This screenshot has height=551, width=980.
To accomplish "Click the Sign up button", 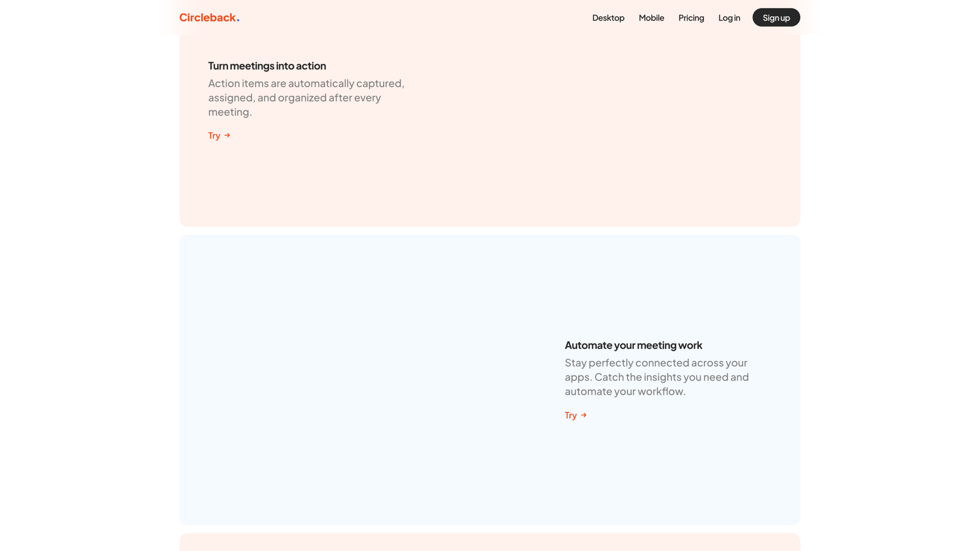I will coord(776,17).
